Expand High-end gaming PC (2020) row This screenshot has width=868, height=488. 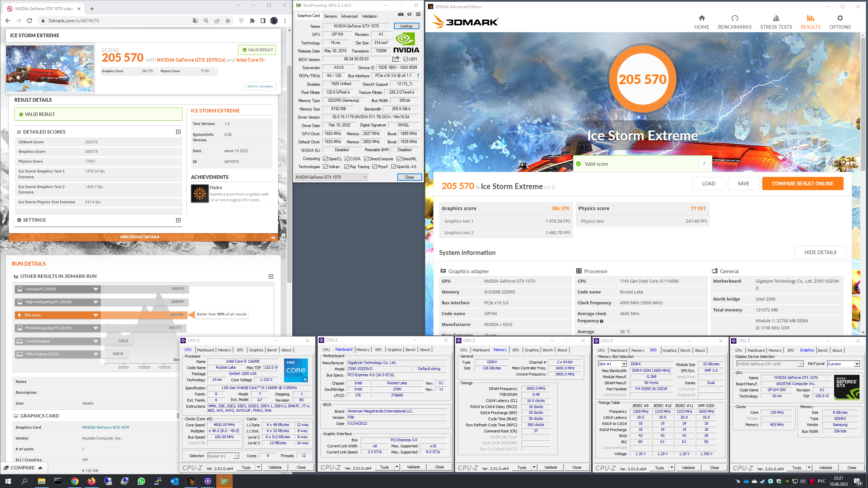96,302
